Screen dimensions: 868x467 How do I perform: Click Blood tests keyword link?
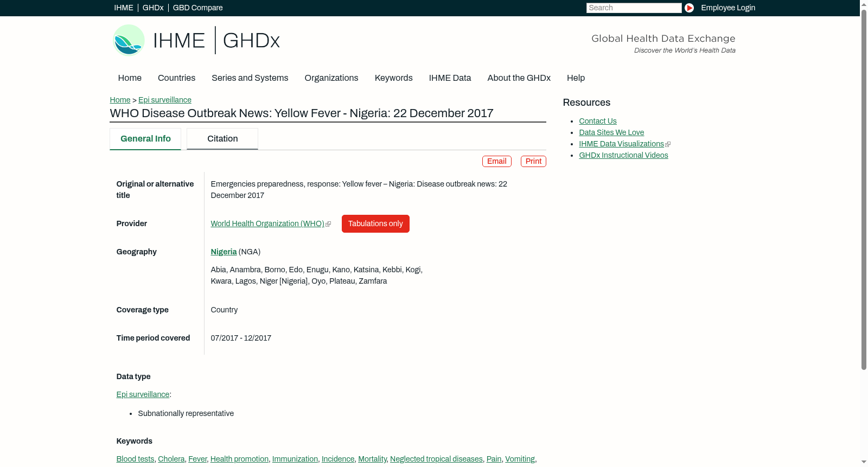click(x=135, y=459)
